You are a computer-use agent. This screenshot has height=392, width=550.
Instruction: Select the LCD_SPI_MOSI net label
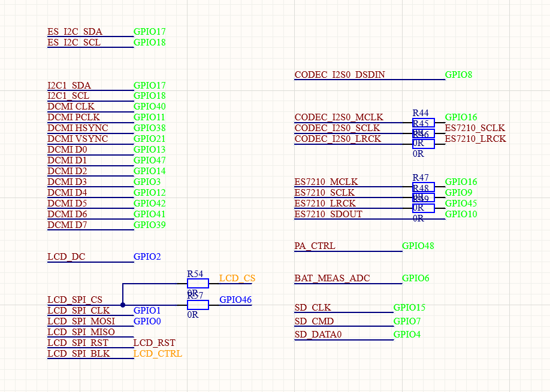pyautogui.click(x=81, y=321)
